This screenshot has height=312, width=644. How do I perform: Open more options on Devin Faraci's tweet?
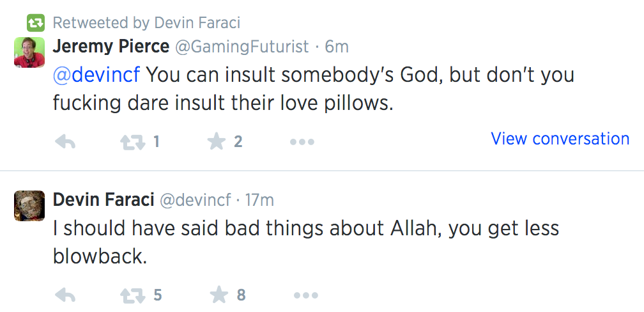click(305, 295)
